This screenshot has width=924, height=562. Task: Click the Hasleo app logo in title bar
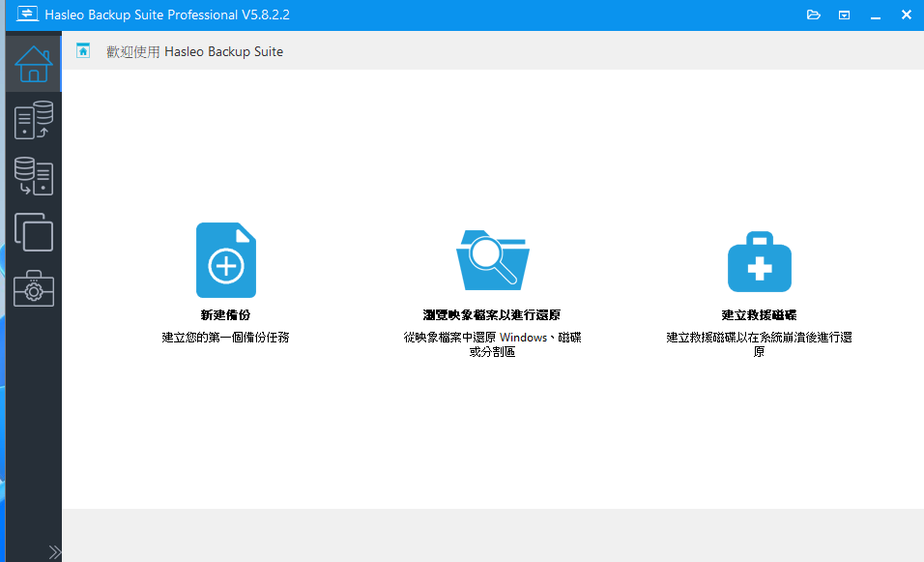point(27,15)
